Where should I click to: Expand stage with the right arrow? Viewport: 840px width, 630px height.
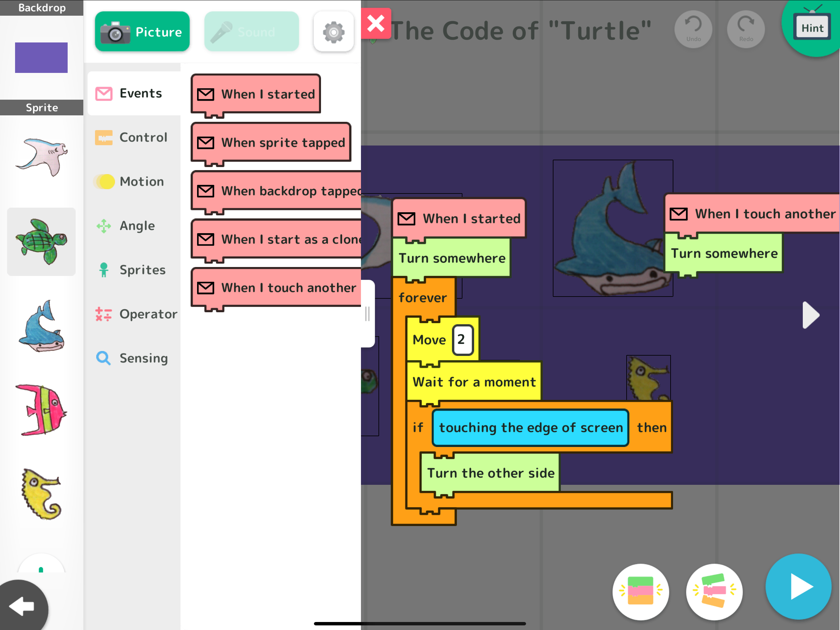click(810, 315)
